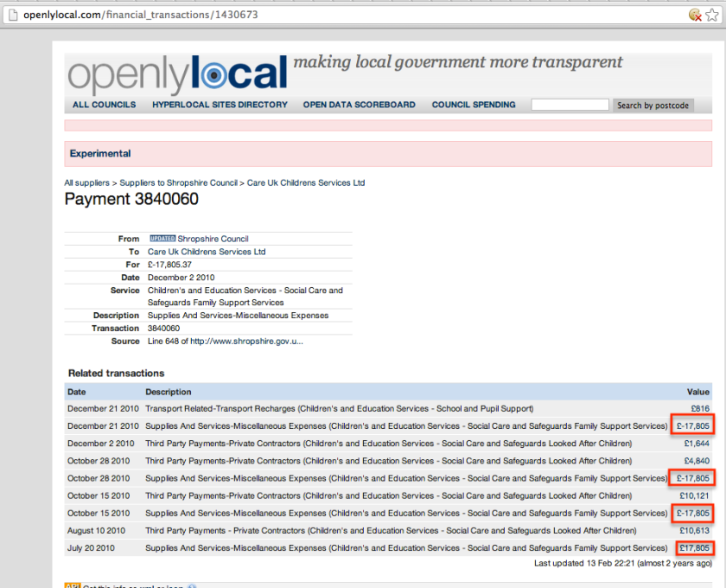Click the page icon left of the URL
726x588 pixels.
point(12,15)
